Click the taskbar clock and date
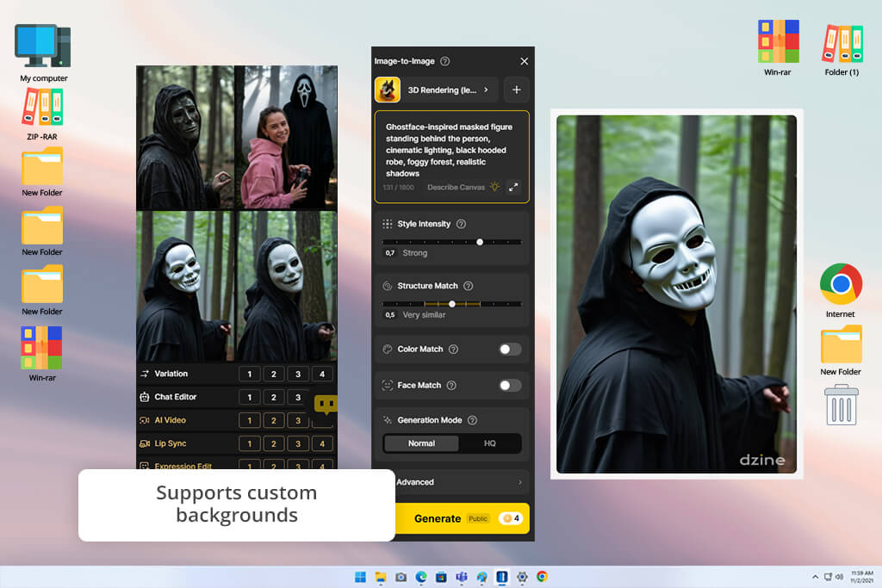 (861, 577)
